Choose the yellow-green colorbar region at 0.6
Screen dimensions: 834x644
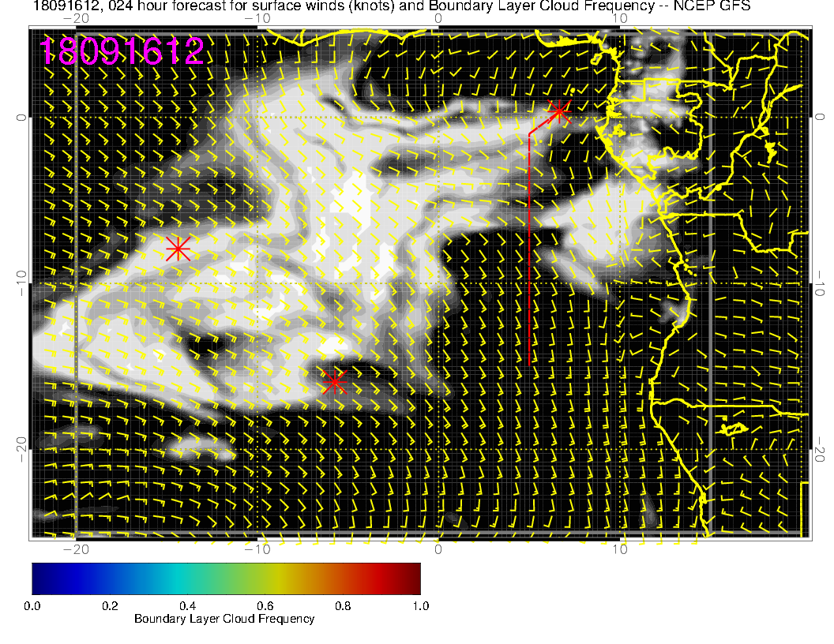265,578
